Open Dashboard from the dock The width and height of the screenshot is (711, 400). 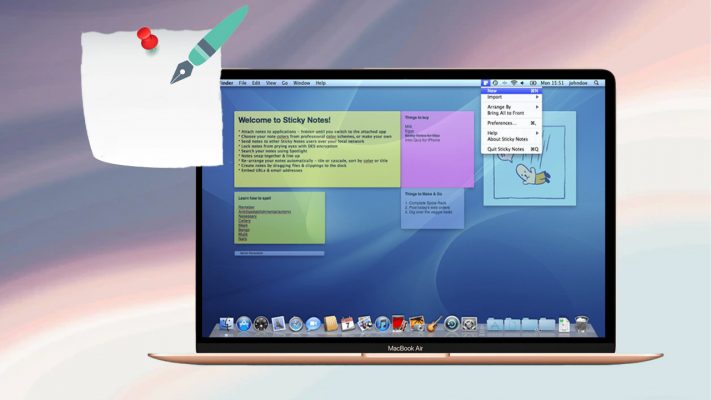click(261, 324)
